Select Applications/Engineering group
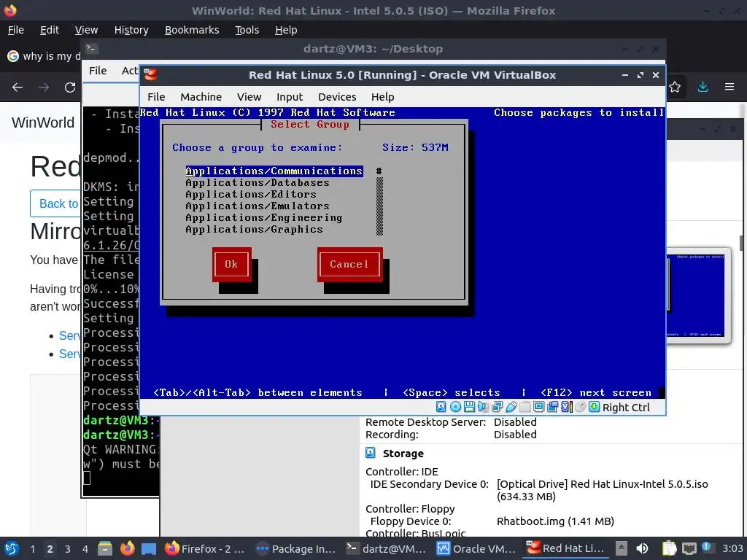The image size is (747, 560). point(264,217)
